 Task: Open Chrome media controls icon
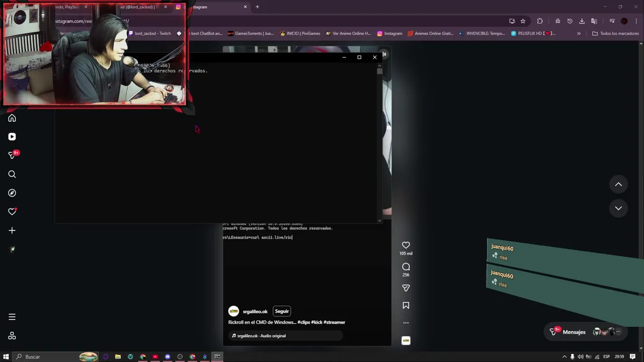[x=612, y=21]
